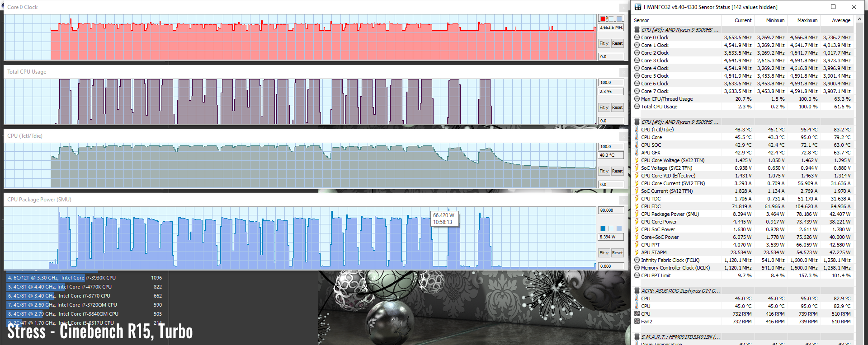868x345 pixels.
Task: Click the clock icon for CPU PPT Limit
Action: (637, 275)
